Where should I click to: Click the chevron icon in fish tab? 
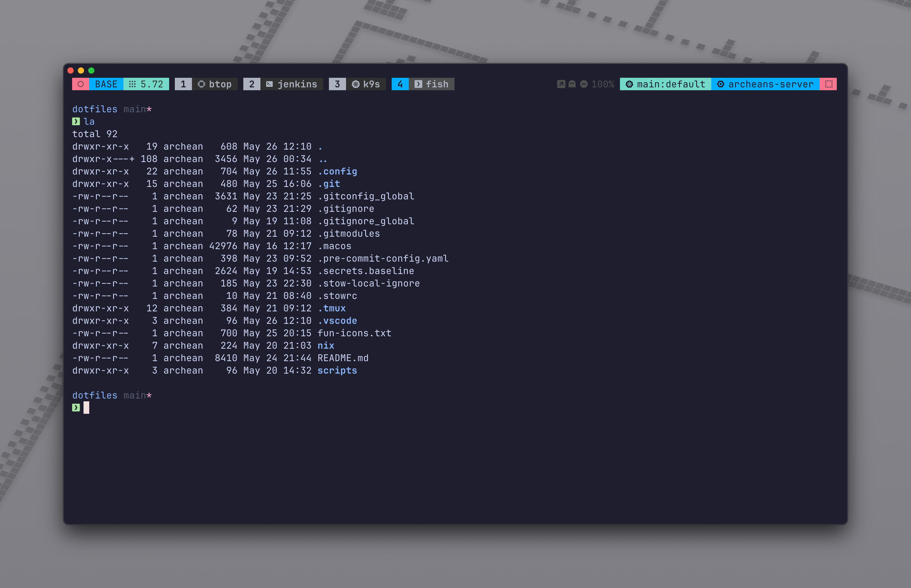(x=418, y=84)
